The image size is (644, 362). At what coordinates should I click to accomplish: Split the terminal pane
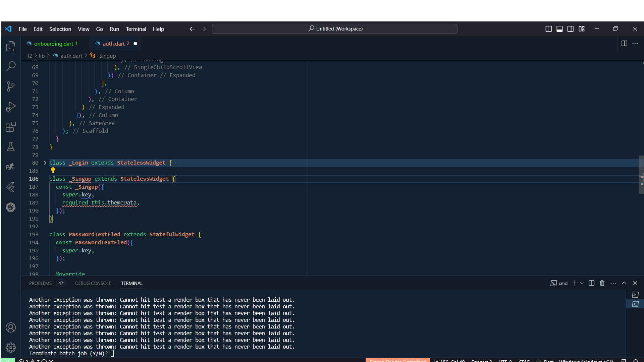click(592, 283)
